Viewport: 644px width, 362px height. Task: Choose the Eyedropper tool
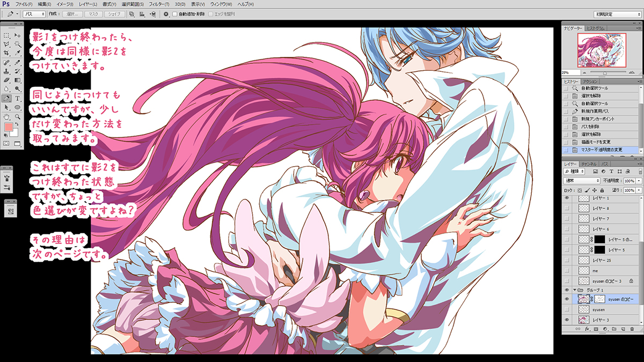coord(18,54)
